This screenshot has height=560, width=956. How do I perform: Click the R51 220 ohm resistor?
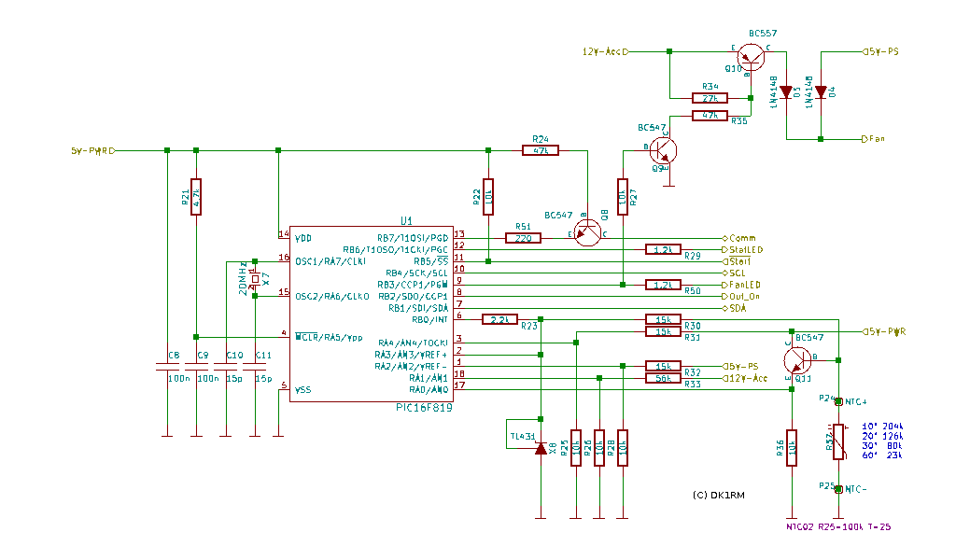523,238
